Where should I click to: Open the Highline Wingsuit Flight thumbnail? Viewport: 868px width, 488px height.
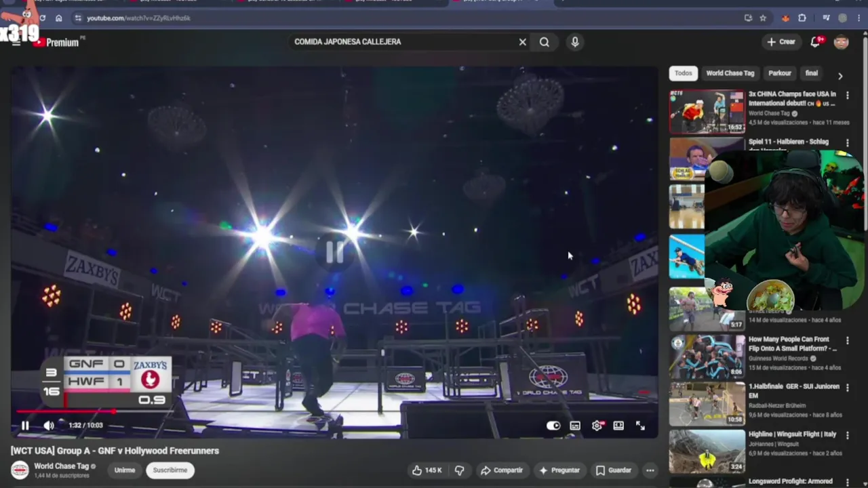coord(707,451)
